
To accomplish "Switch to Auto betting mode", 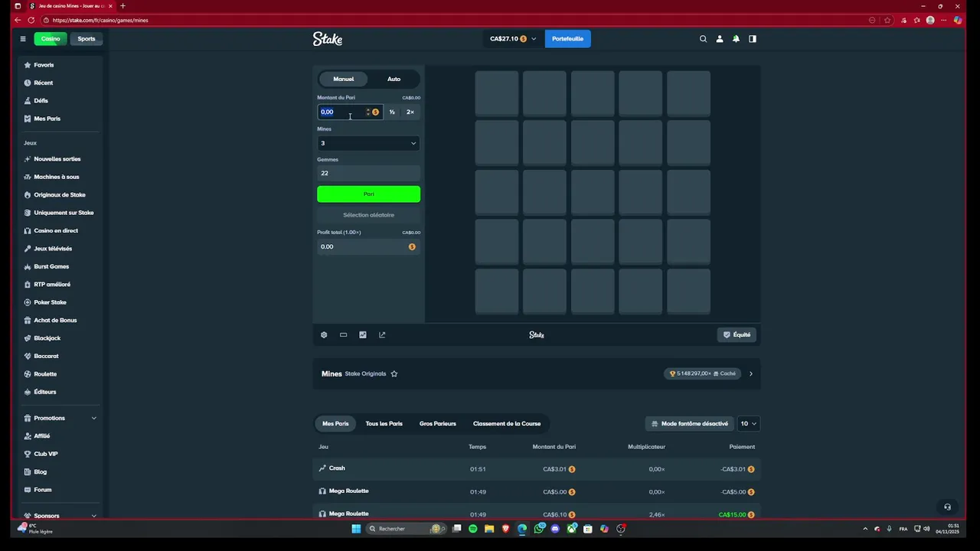I will [394, 79].
